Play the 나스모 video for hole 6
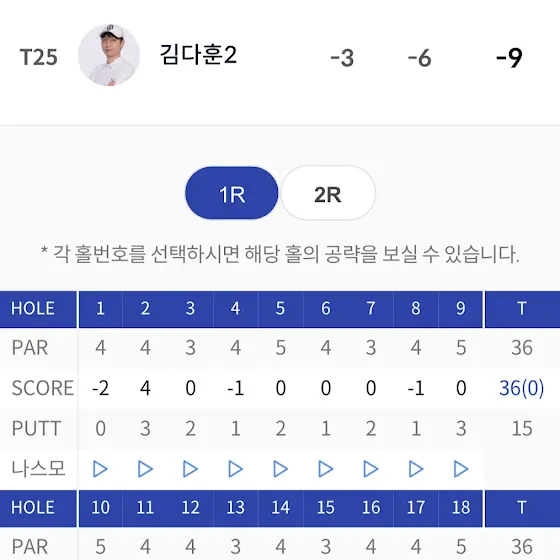Viewport: 560px width, 560px height. 326,469
